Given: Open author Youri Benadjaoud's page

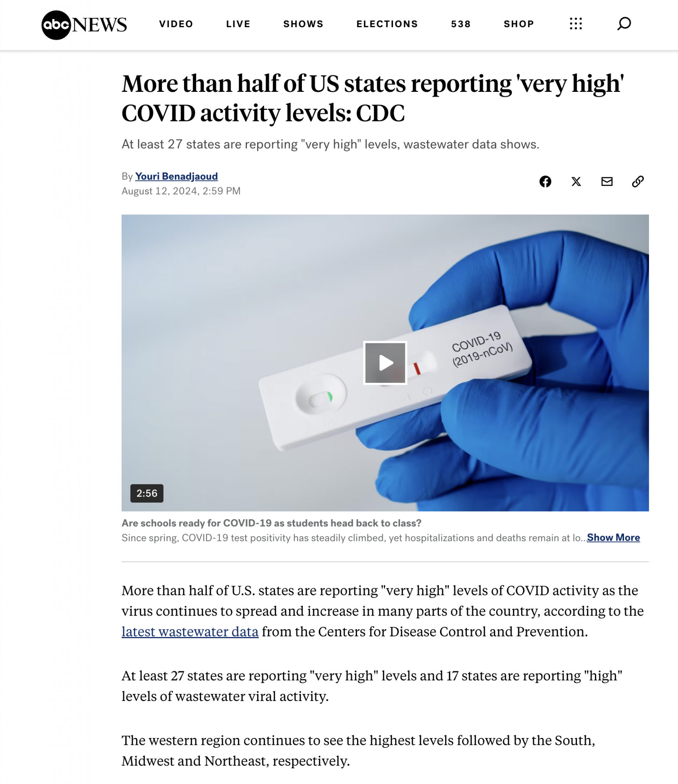Looking at the screenshot, I should pyautogui.click(x=176, y=176).
